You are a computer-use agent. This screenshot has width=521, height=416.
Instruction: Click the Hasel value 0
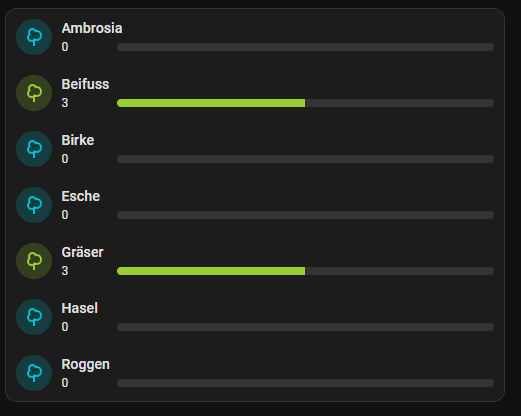click(x=65, y=327)
